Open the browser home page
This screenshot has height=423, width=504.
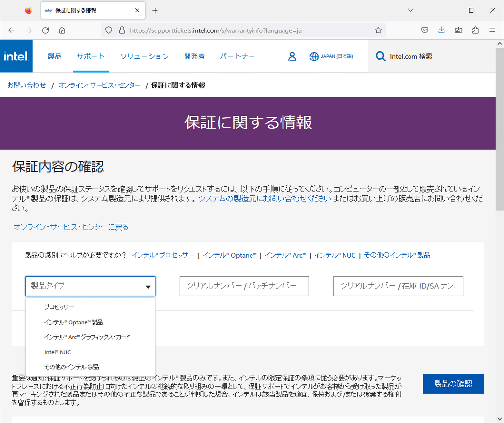pyautogui.click(x=62, y=30)
